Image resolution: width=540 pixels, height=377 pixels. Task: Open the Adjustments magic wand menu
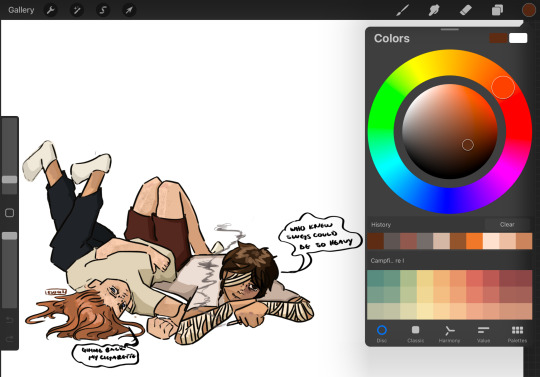tap(77, 10)
